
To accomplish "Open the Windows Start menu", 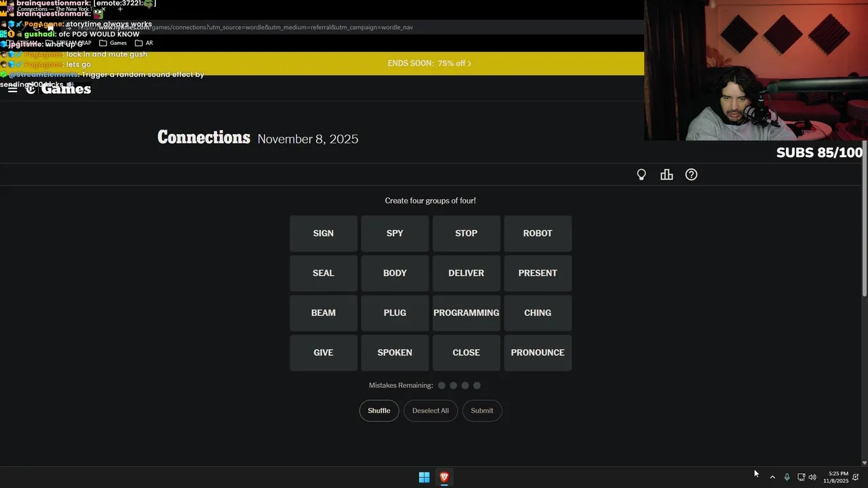I will (x=424, y=477).
